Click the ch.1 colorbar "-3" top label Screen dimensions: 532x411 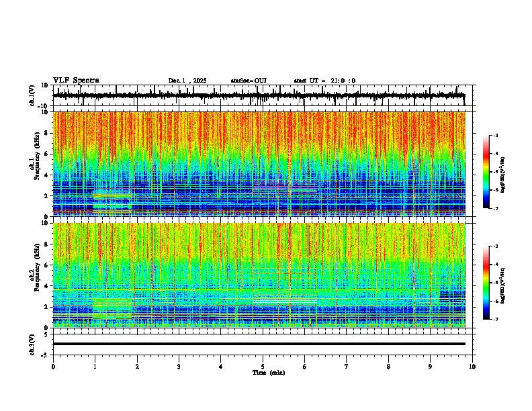tap(495, 135)
